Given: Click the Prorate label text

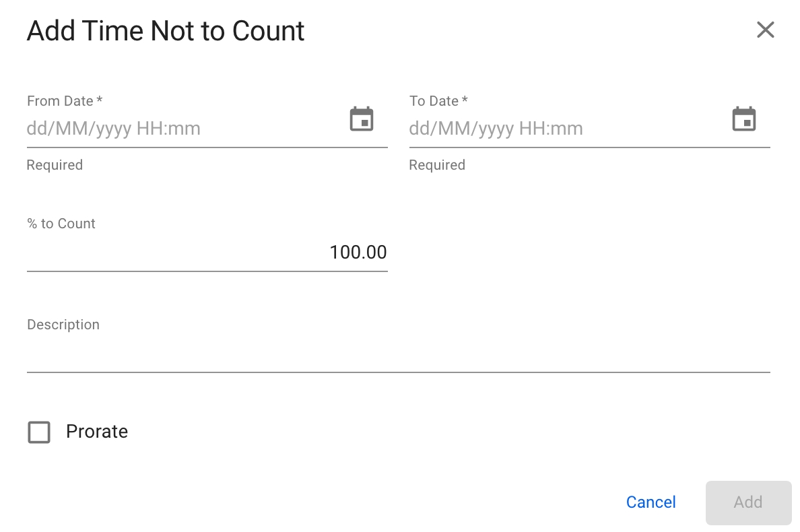Looking at the screenshot, I should click(x=97, y=432).
